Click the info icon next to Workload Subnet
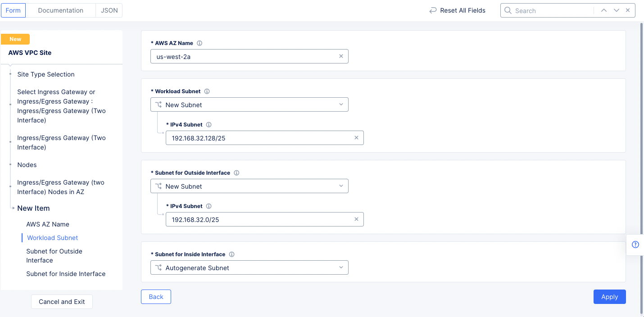The width and height of the screenshot is (644, 317). pyautogui.click(x=207, y=91)
